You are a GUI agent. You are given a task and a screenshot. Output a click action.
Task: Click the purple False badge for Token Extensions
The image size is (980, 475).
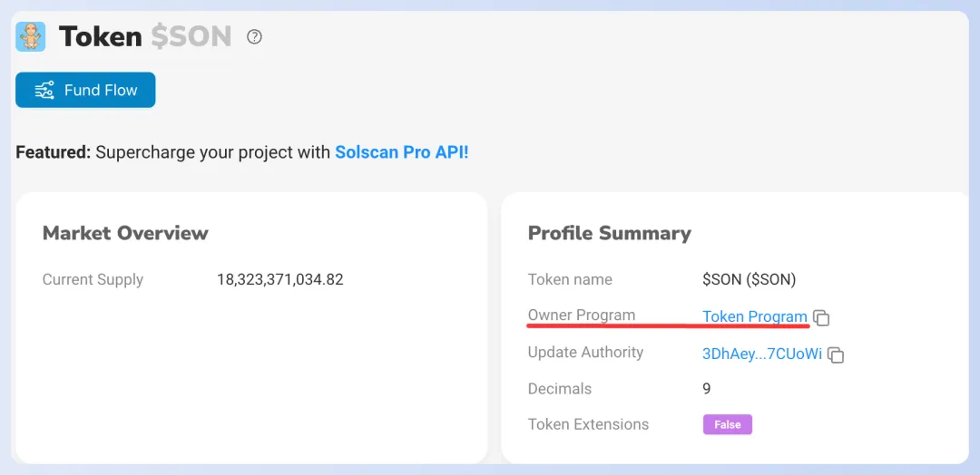[728, 424]
